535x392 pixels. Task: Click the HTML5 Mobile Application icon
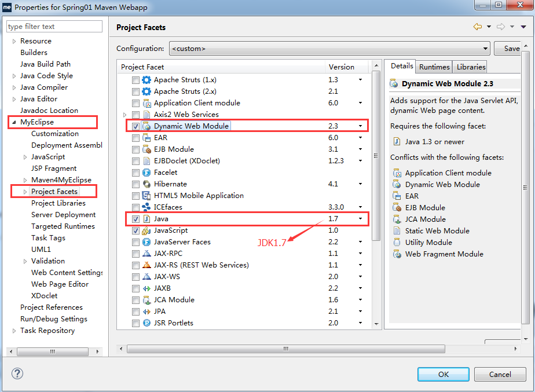tap(146, 196)
